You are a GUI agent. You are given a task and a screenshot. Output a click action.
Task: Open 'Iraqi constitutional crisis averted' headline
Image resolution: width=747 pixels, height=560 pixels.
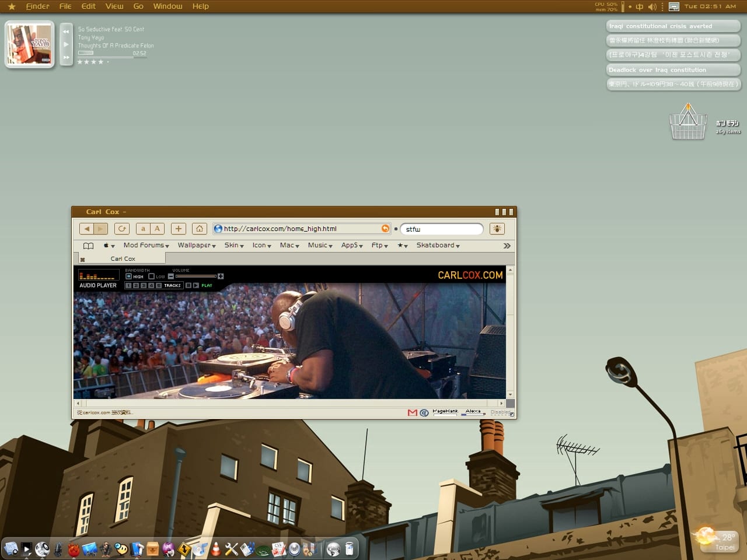[673, 26]
